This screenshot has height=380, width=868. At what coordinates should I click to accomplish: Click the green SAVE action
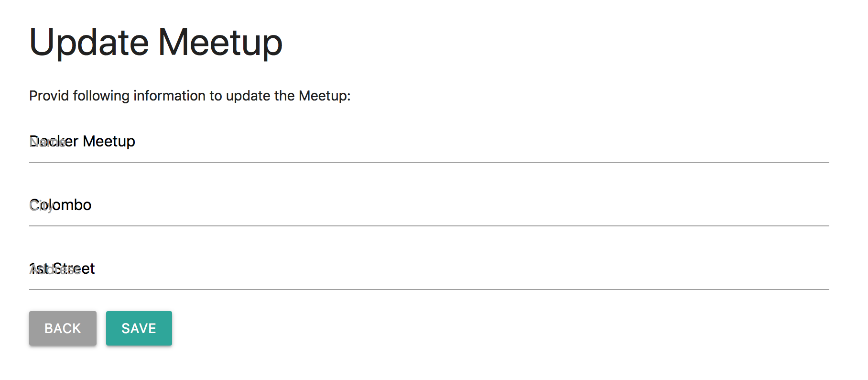tap(139, 328)
